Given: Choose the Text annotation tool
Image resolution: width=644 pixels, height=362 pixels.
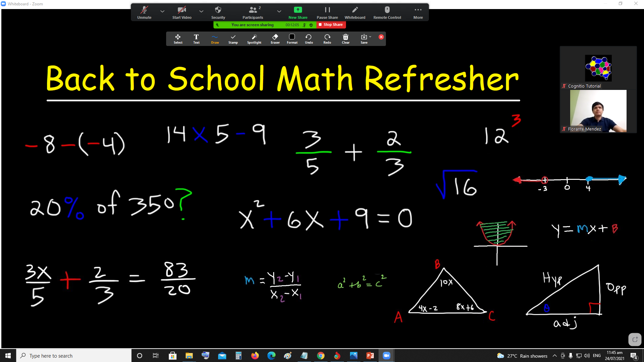Looking at the screenshot, I should coord(196,39).
